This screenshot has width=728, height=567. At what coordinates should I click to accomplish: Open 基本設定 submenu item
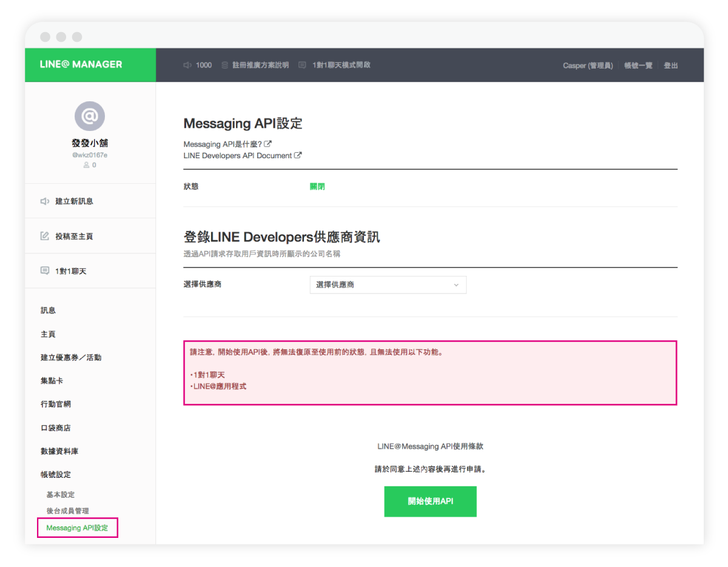(61, 495)
